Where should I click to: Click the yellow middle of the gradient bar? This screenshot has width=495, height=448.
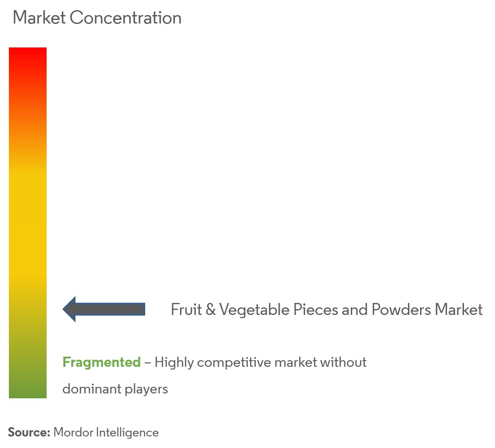pyautogui.click(x=28, y=222)
